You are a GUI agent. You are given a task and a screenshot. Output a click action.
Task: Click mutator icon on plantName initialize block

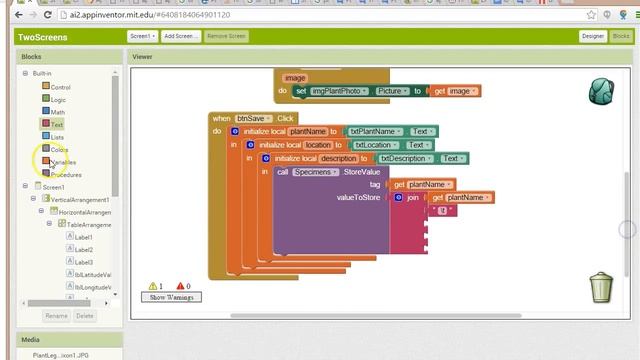(x=235, y=131)
